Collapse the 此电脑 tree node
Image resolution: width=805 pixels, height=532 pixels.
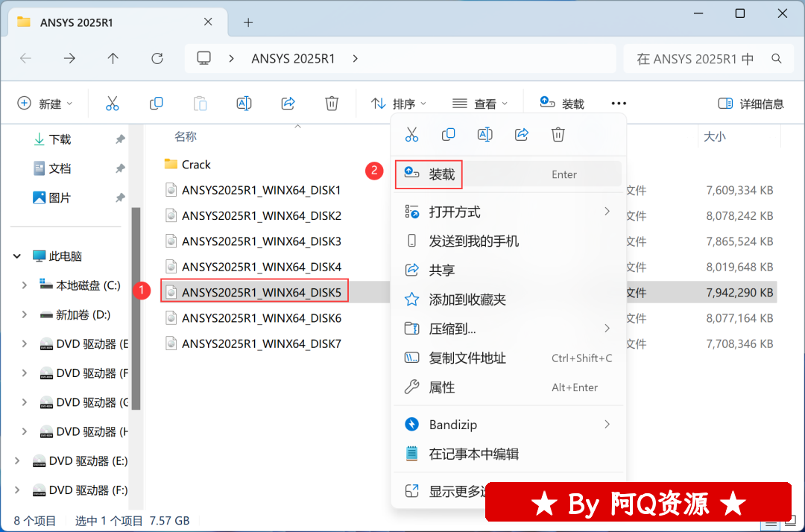click(x=17, y=256)
